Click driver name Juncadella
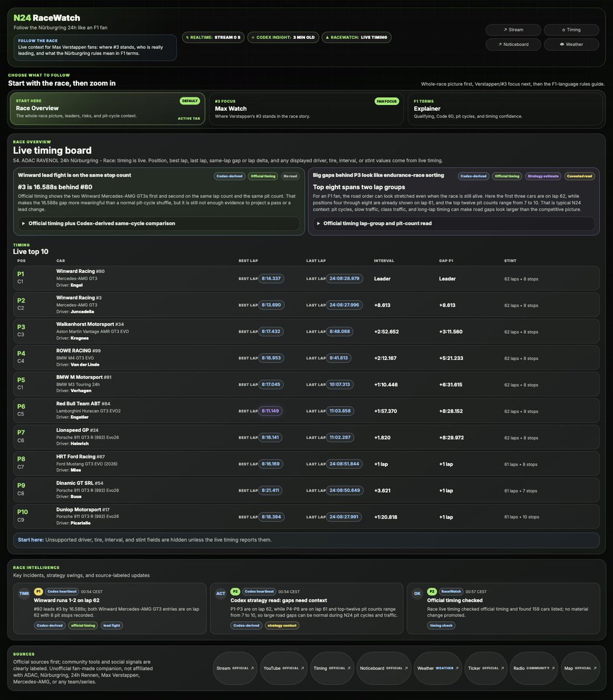 click(83, 311)
